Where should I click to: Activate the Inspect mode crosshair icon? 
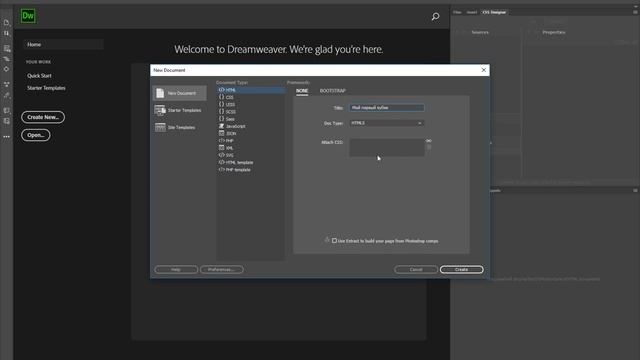tap(7, 69)
